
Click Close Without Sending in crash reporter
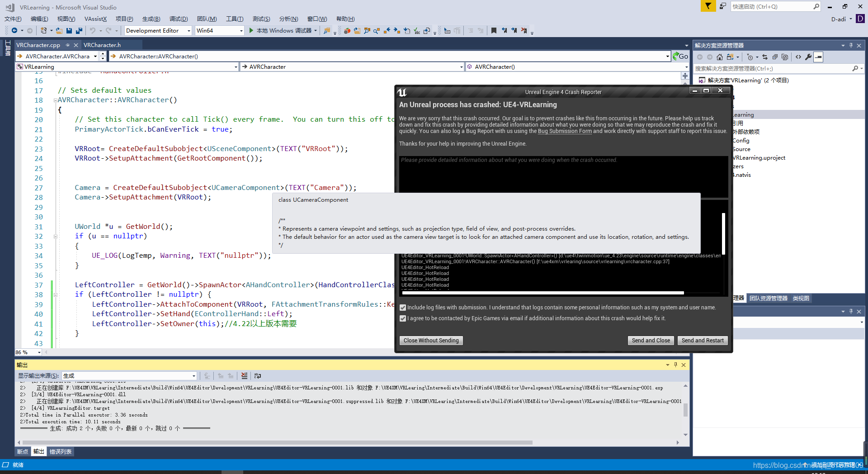tap(431, 341)
